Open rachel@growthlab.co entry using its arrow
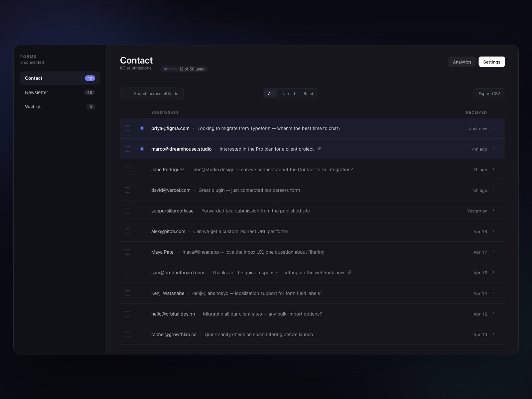The height and width of the screenshot is (399, 532). (493, 334)
